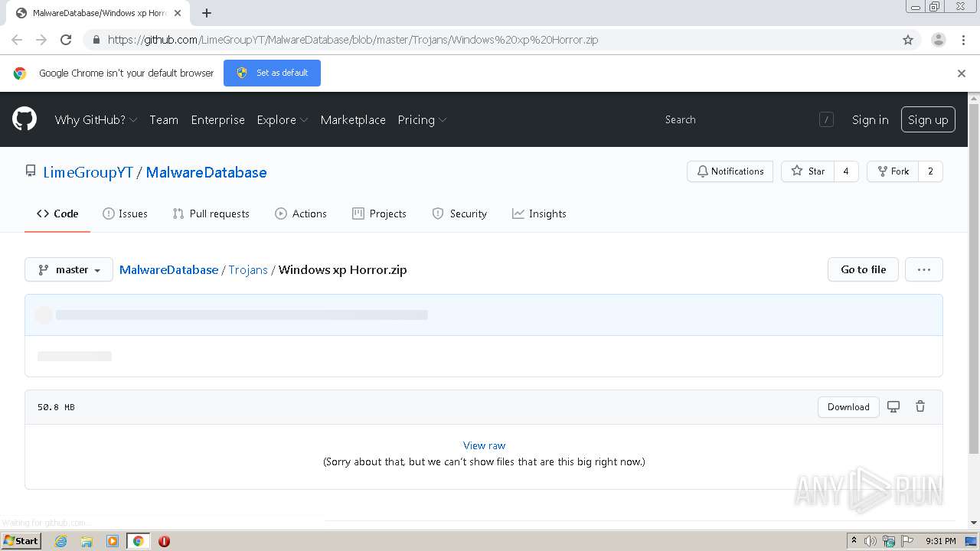Select Chrome taskbar button
The image size is (980, 551).
pos(138,541)
